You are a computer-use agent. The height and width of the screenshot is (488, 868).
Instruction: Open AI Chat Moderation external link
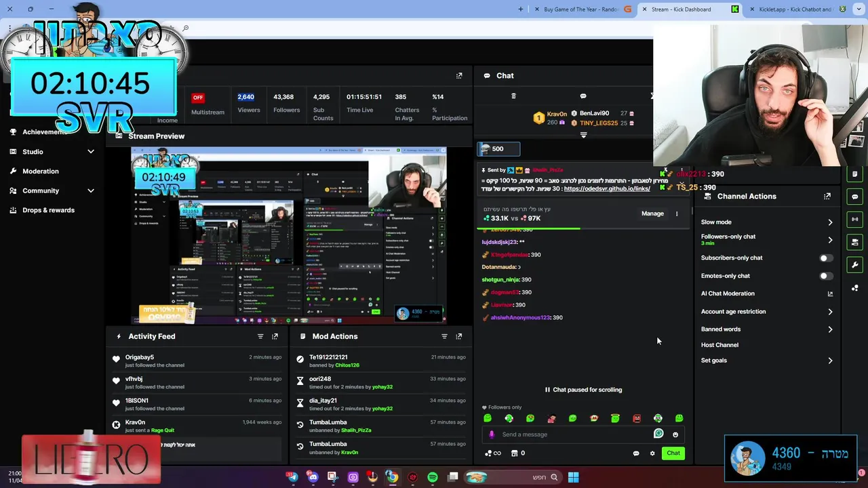(830, 294)
